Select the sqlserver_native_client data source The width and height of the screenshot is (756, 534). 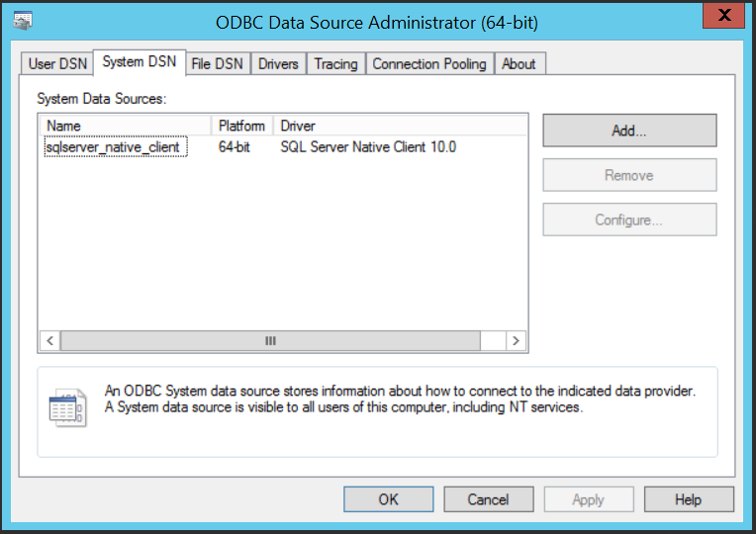click(113, 147)
